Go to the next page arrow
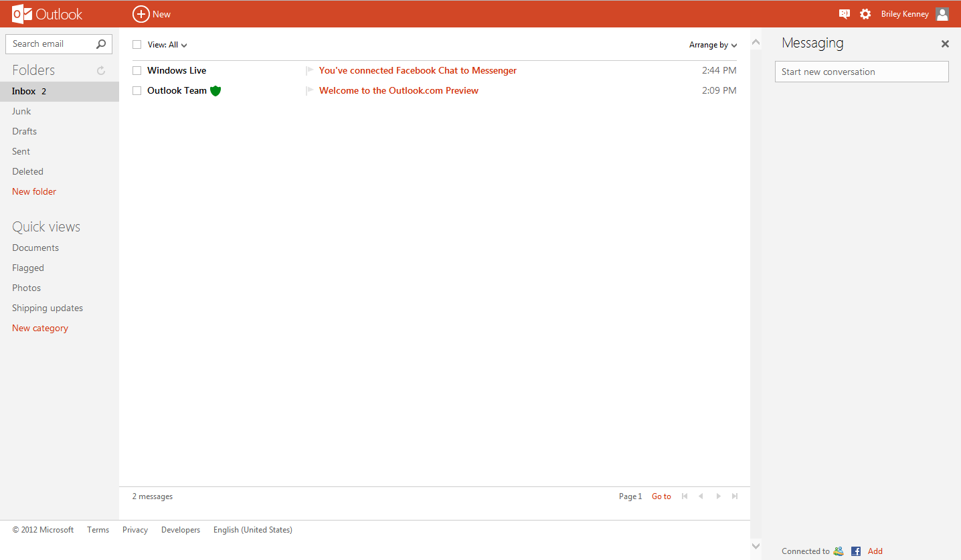The width and height of the screenshot is (961, 560). (719, 496)
